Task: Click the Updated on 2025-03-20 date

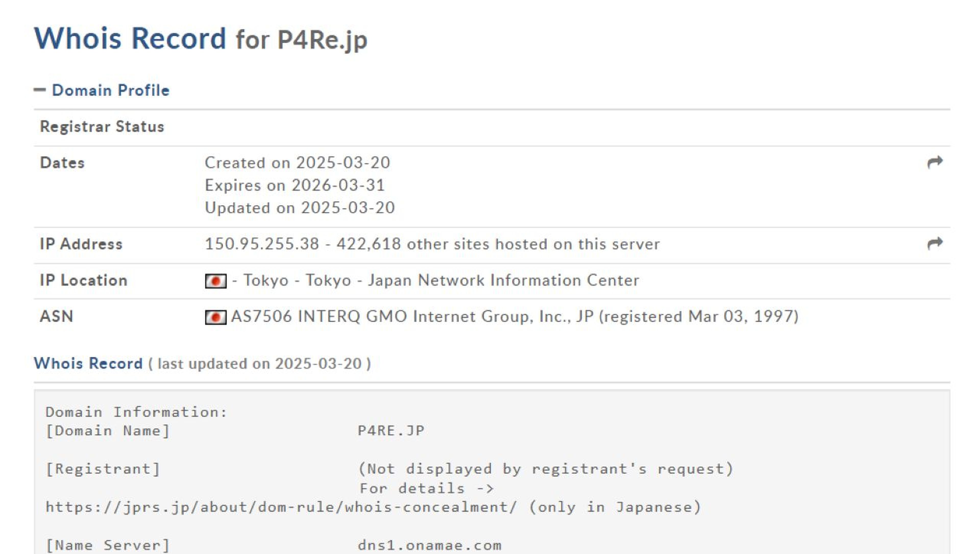Action: pos(299,208)
